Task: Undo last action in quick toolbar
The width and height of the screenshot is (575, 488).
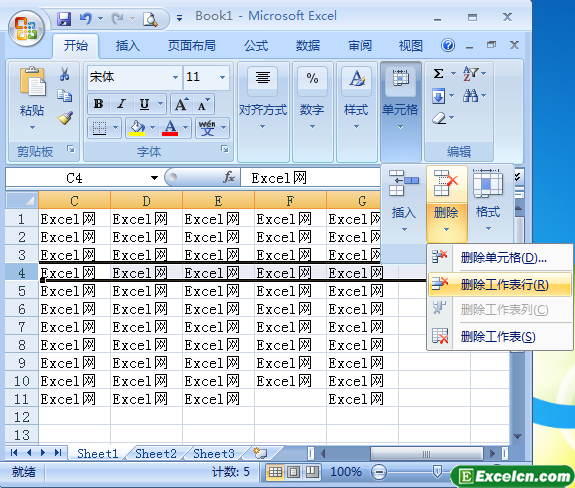Action: click(85, 18)
